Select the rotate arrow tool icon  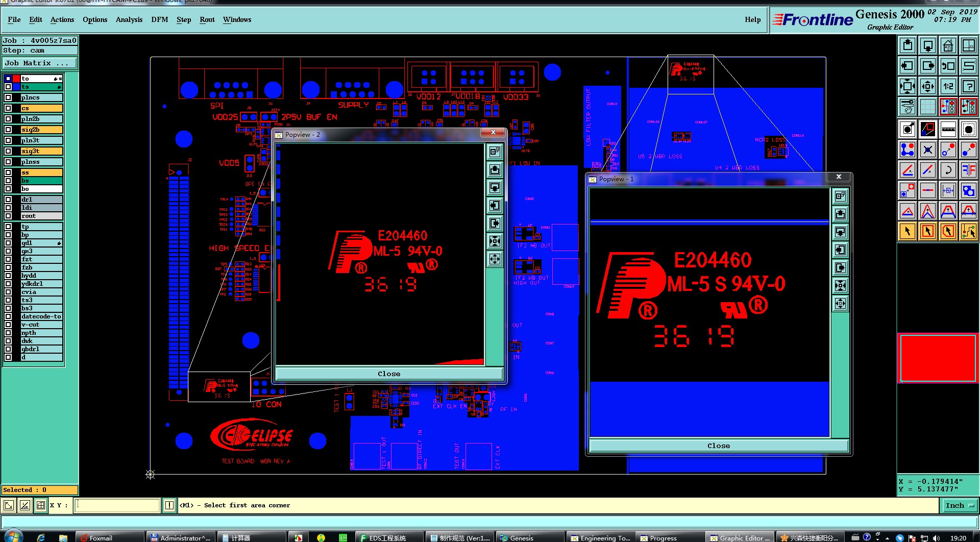pyautogui.click(x=948, y=170)
